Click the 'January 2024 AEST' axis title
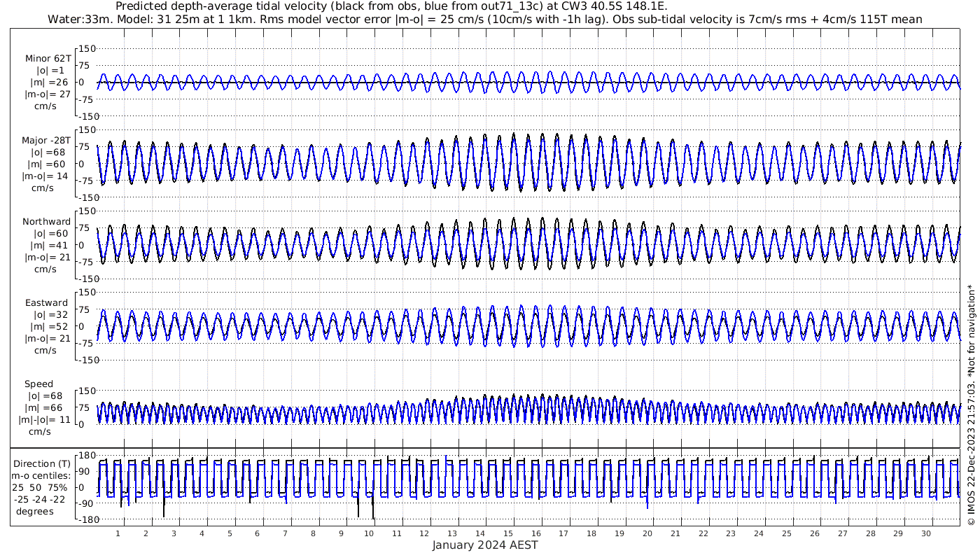The width and height of the screenshot is (980, 560). (485, 545)
